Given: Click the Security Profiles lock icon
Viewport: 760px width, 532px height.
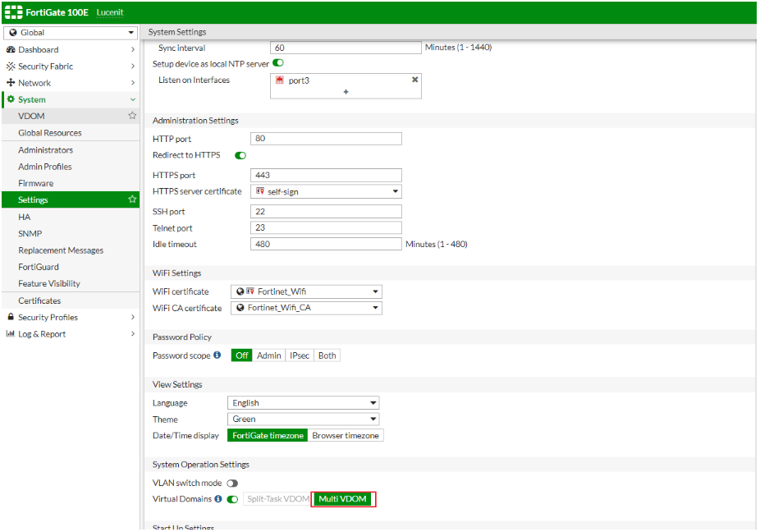Looking at the screenshot, I should click(11, 317).
